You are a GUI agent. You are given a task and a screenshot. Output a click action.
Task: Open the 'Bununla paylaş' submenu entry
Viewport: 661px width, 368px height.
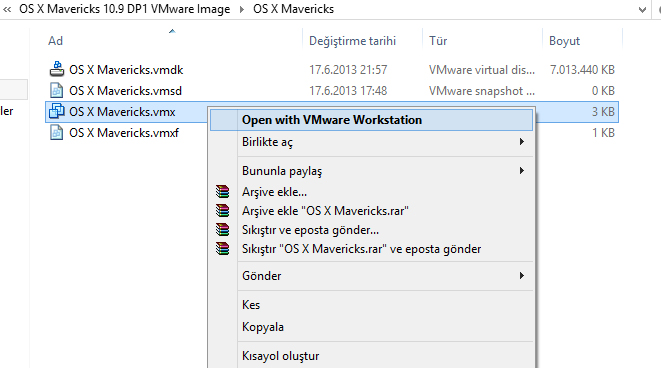371,171
